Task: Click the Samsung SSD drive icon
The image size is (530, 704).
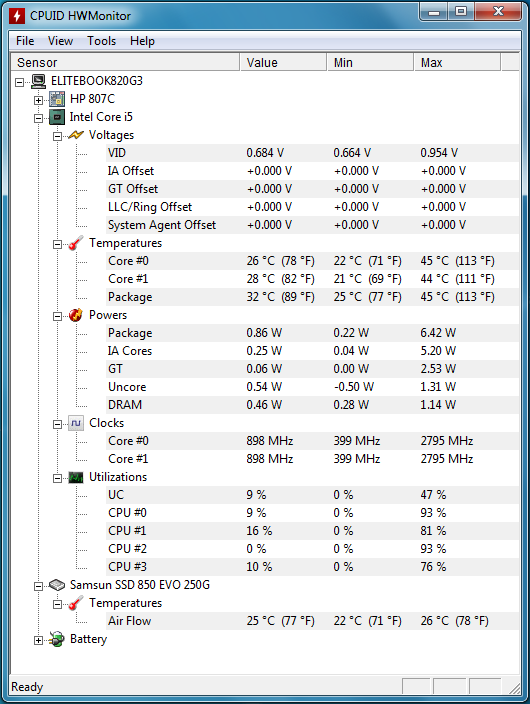Action: (57, 585)
